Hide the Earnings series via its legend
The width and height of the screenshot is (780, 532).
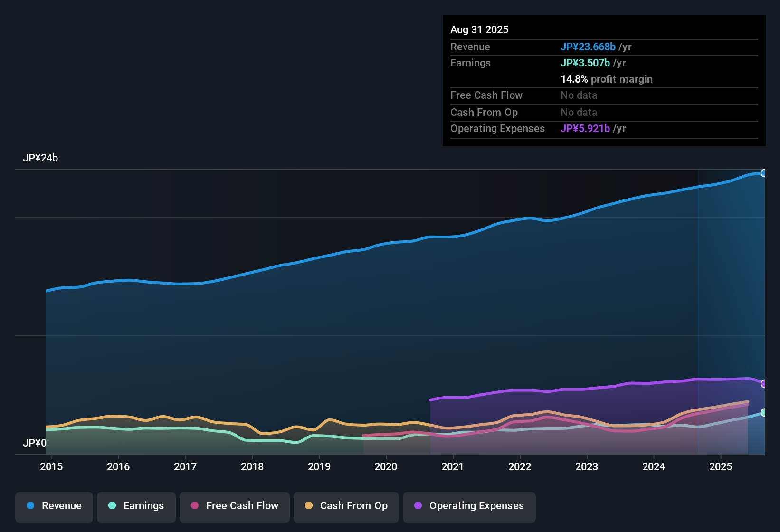click(x=136, y=506)
